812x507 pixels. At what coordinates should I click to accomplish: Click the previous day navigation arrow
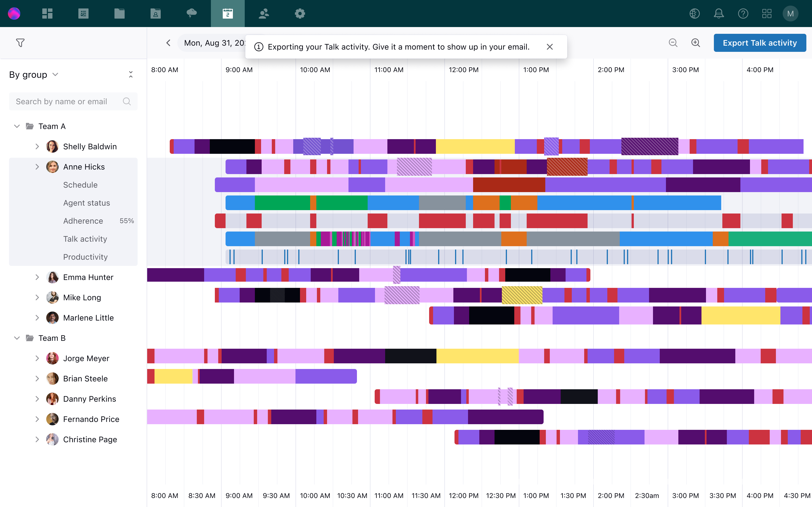(169, 42)
